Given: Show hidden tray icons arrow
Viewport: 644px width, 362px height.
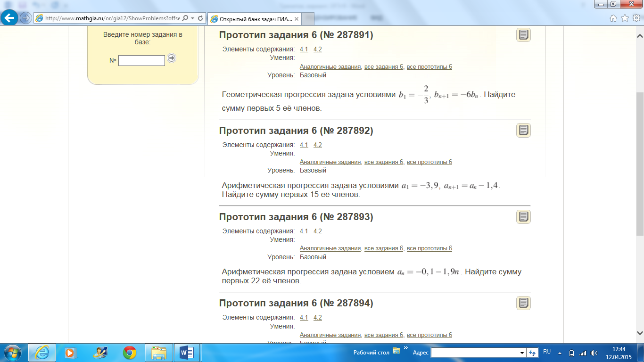Looking at the screenshot, I should pyautogui.click(x=560, y=353).
